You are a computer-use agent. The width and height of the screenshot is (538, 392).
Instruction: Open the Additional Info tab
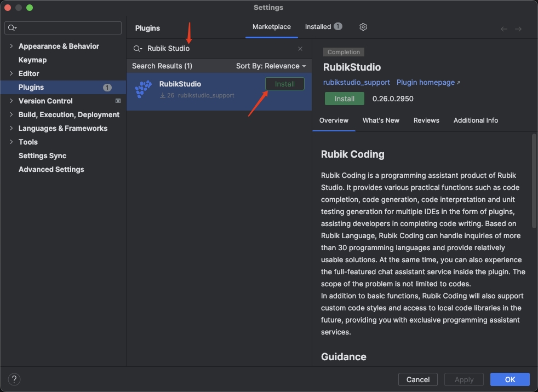point(476,120)
